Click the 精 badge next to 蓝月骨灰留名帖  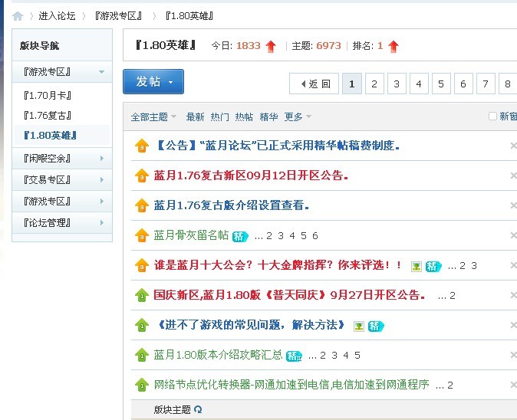(x=239, y=236)
